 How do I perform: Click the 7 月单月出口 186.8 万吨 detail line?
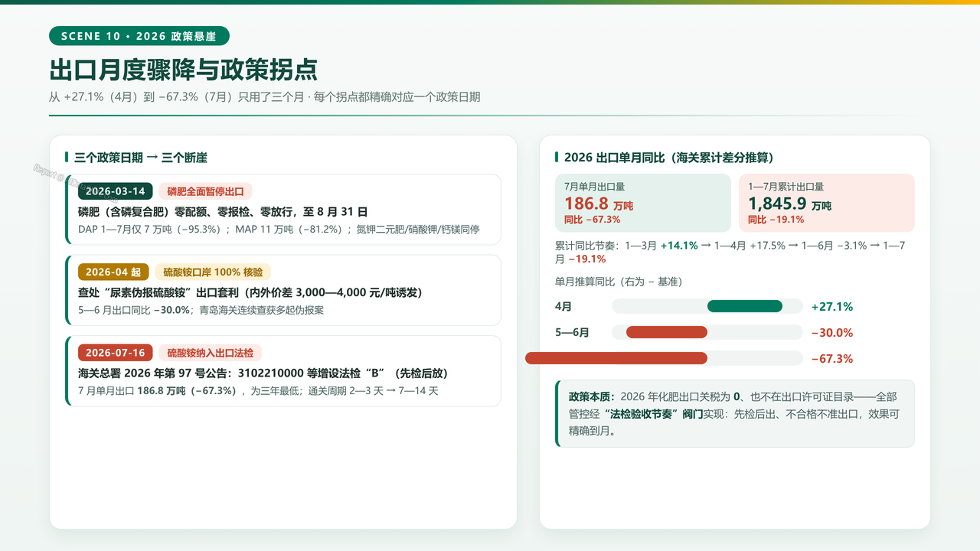[x=258, y=390]
